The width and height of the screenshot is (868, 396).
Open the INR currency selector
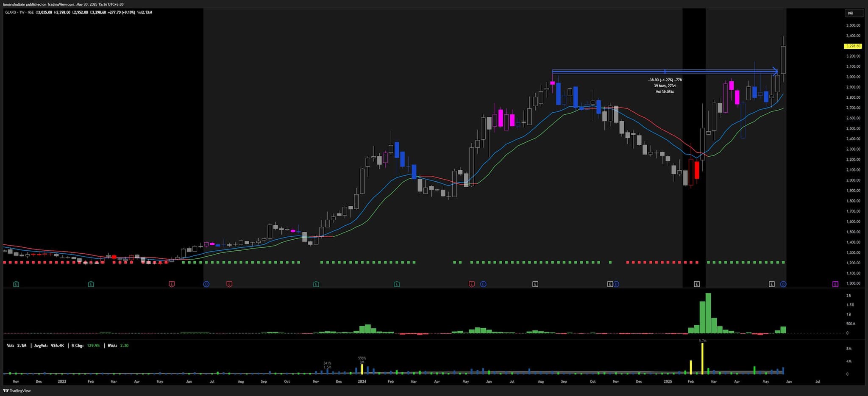(854, 13)
